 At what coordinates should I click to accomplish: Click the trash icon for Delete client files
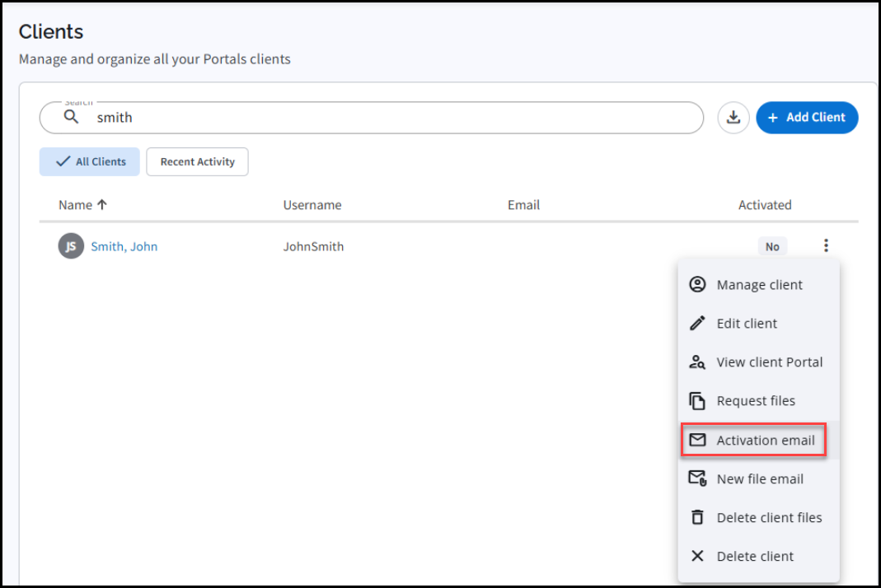click(697, 517)
